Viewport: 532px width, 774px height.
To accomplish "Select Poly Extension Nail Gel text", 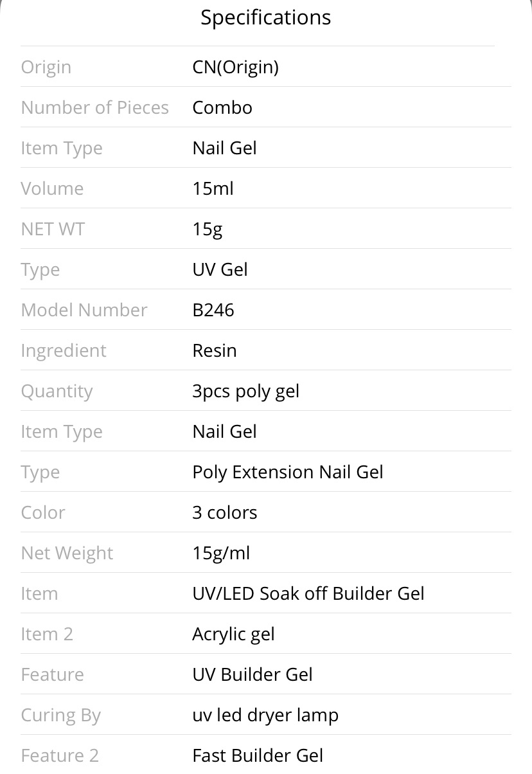I will click(288, 473).
